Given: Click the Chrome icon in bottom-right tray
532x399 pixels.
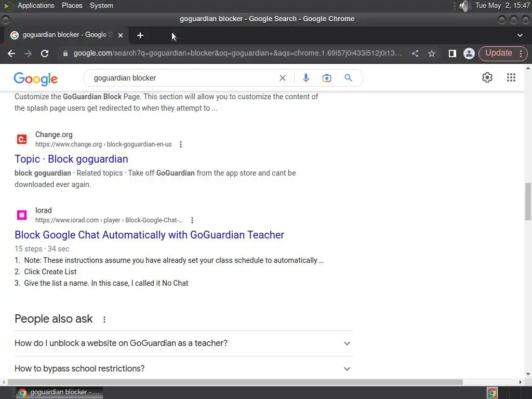Looking at the screenshot, I should 492,393.
